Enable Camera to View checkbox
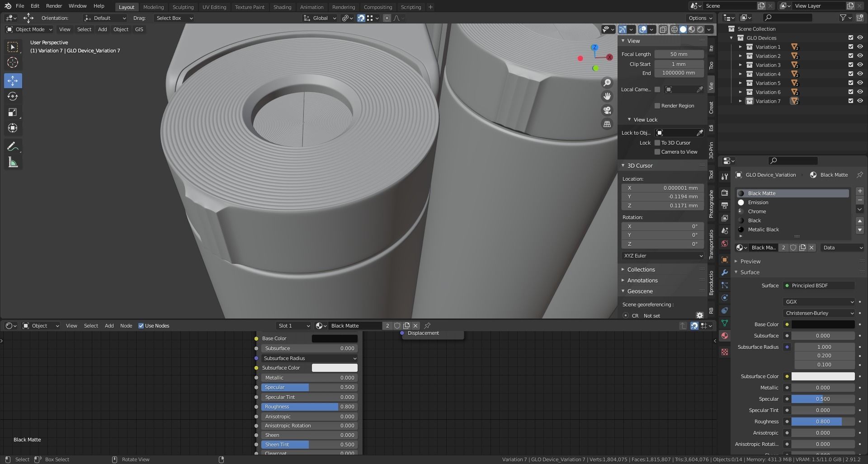The image size is (868, 464). click(657, 152)
